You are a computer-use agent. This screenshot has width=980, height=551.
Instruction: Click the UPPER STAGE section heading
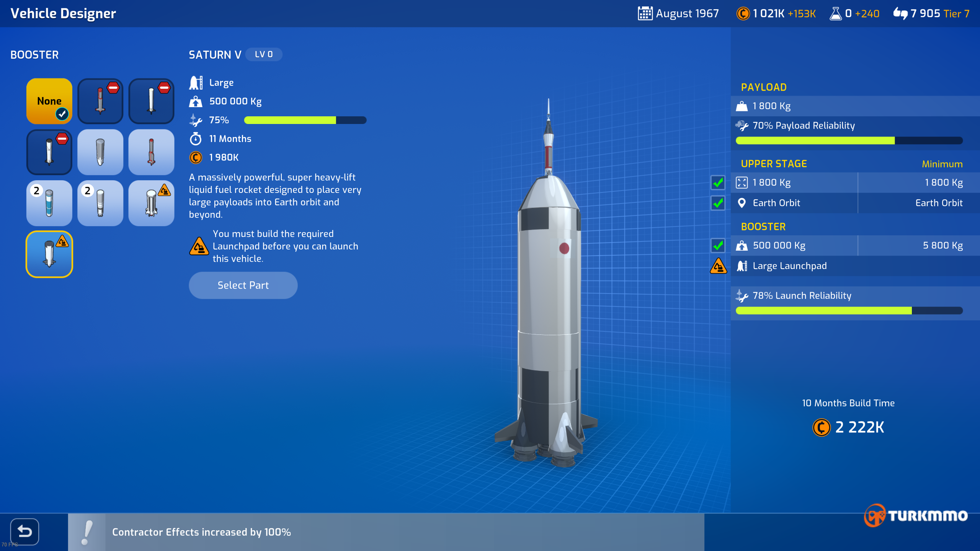[x=774, y=164]
